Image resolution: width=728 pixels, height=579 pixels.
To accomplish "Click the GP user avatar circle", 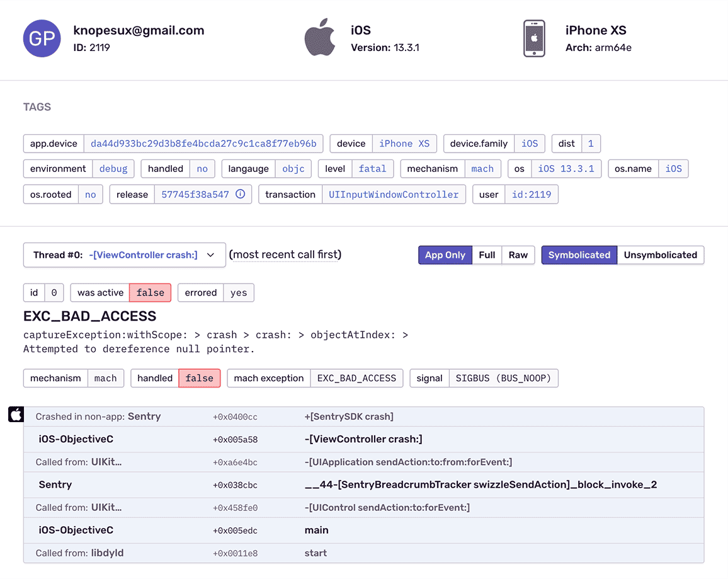I will click(x=42, y=38).
